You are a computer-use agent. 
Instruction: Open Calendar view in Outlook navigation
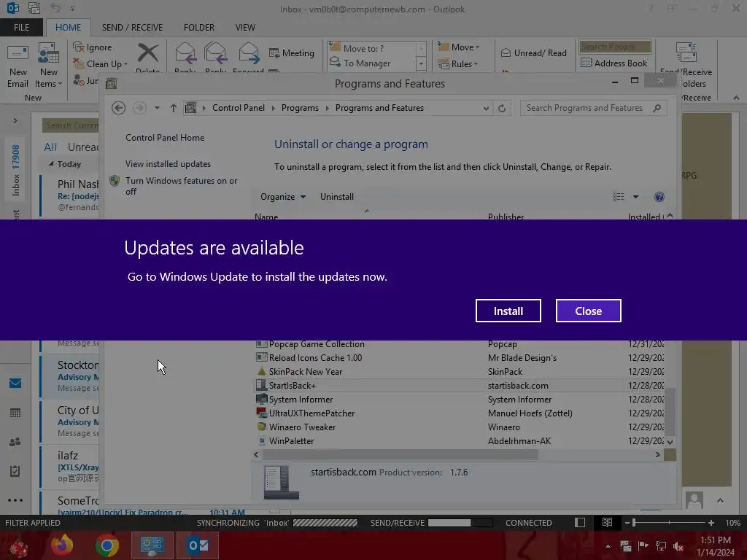pos(15,413)
